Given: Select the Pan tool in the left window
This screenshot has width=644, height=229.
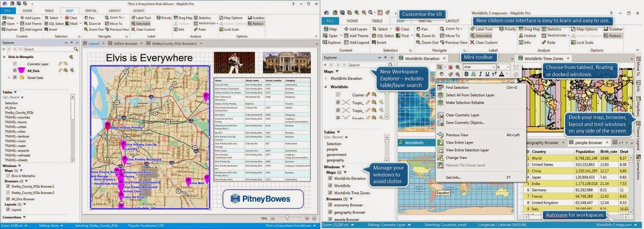Looking at the screenshot, I should pos(89,18).
